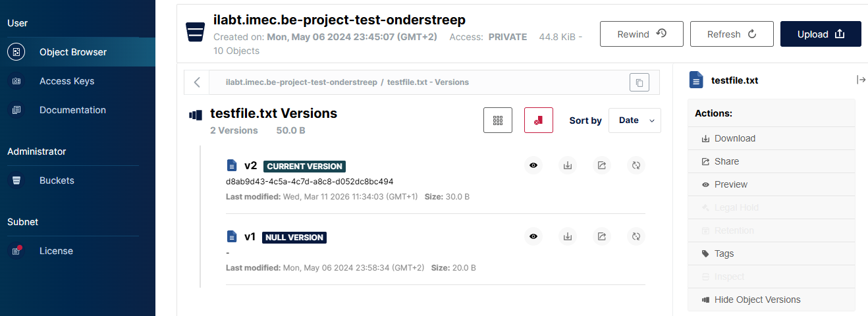Open Object Browser in sidebar
The height and width of the screenshot is (316, 868).
72,52
